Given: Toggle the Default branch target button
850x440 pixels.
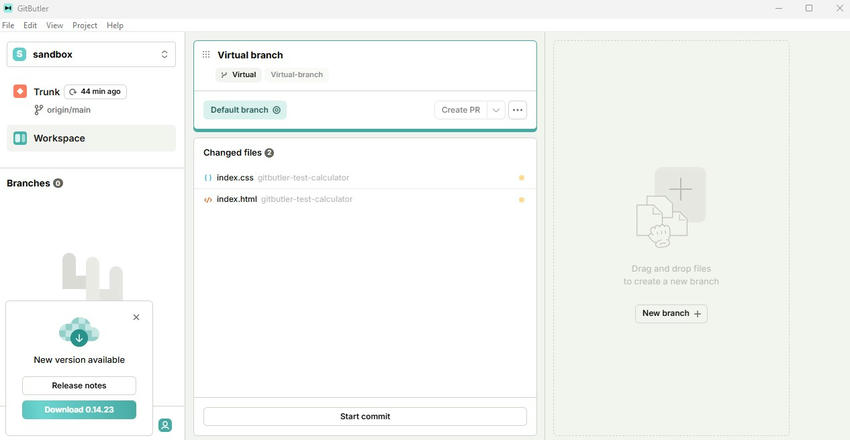Looking at the screenshot, I should pyautogui.click(x=245, y=110).
